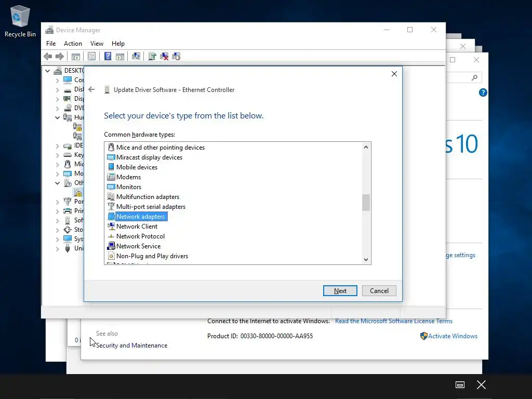The width and height of the screenshot is (532, 399).
Task: Click the keyboard-style icon on the bottom bar
Action: (460, 384)
